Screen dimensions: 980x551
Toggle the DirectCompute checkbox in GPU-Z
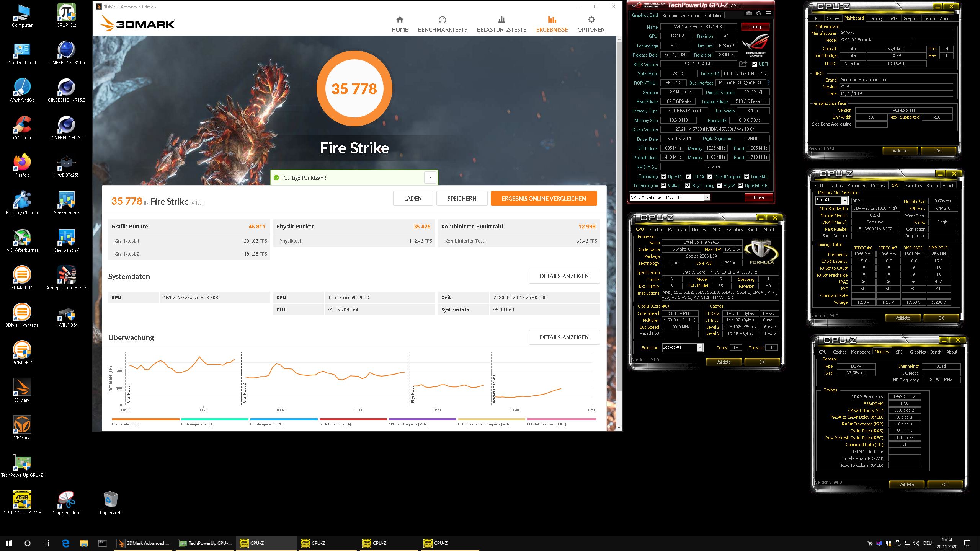[710, 177]
